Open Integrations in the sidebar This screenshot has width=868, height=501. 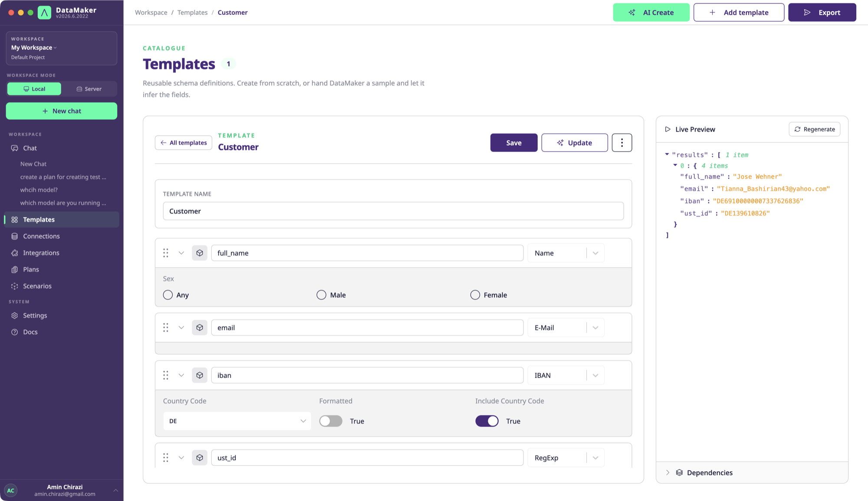click(x=62, y=253)
